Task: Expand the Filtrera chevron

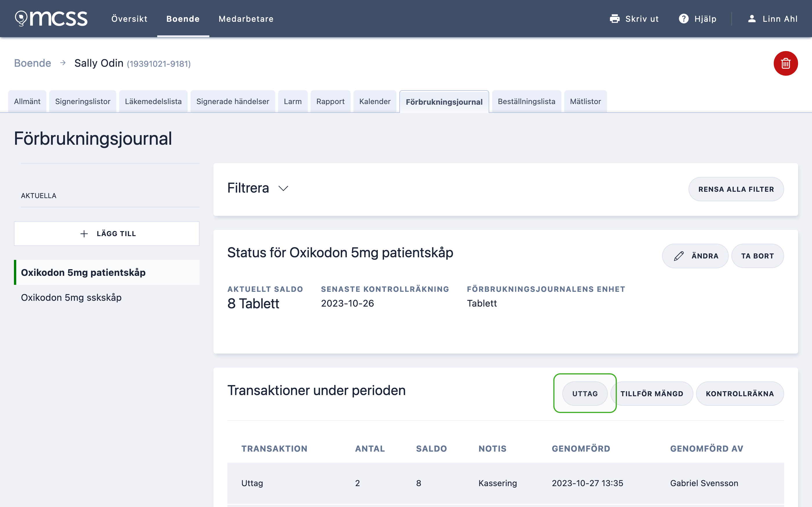Action: pos(283,189)
